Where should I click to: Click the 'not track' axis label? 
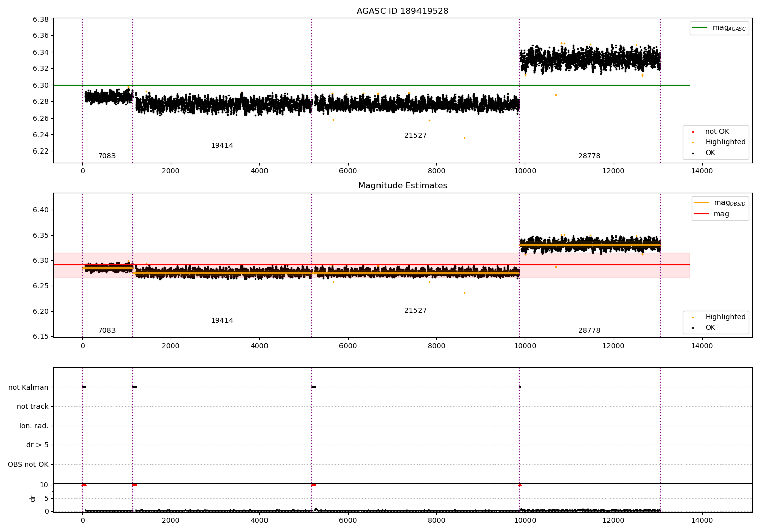pyautogui.click(x=32, y=407)
